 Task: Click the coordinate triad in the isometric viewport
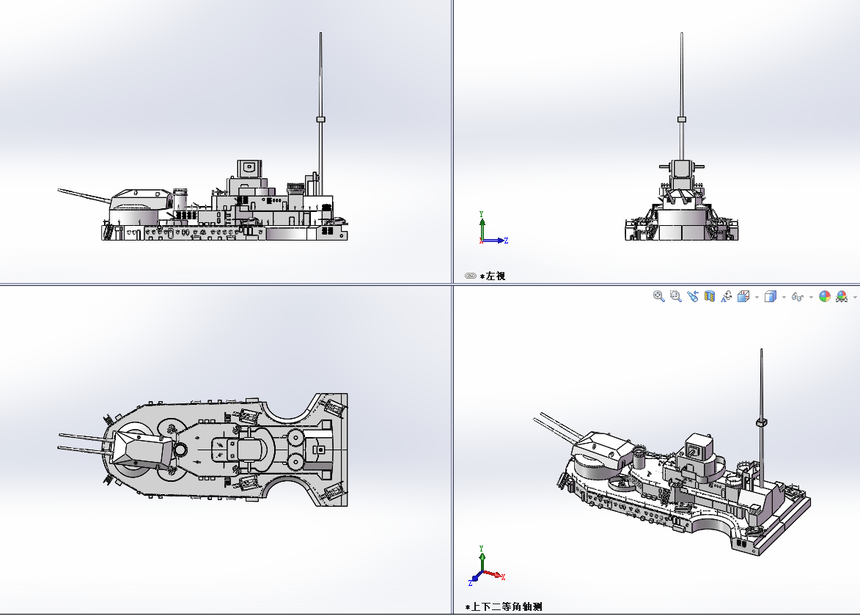[x=487, y=565]
